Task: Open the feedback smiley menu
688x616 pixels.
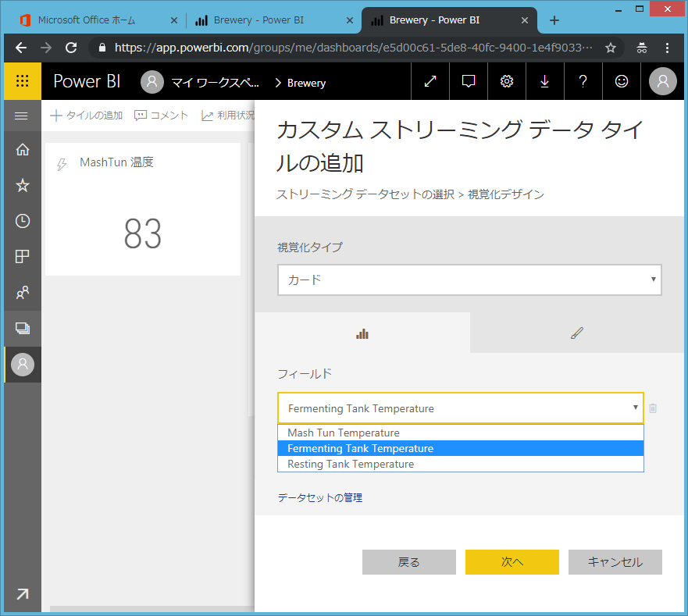Action: click(622, 81)
